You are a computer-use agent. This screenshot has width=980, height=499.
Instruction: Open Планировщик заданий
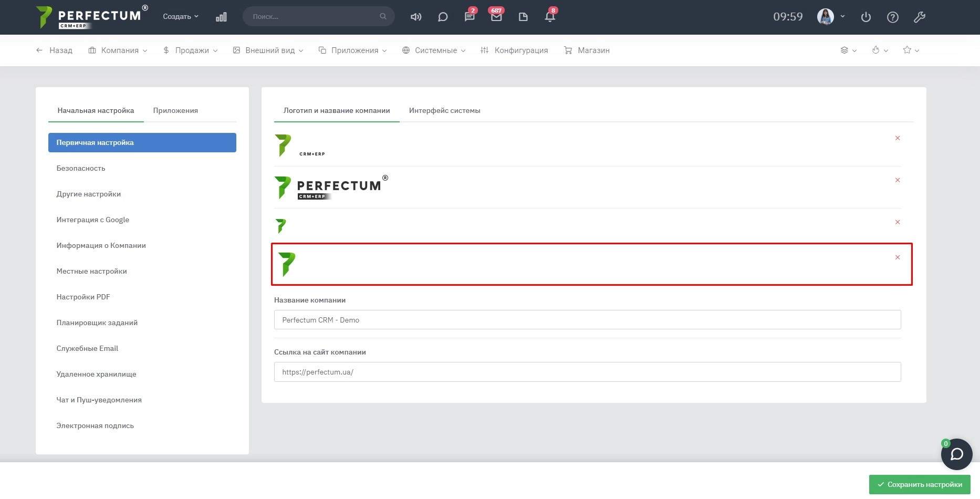point(142,323)
